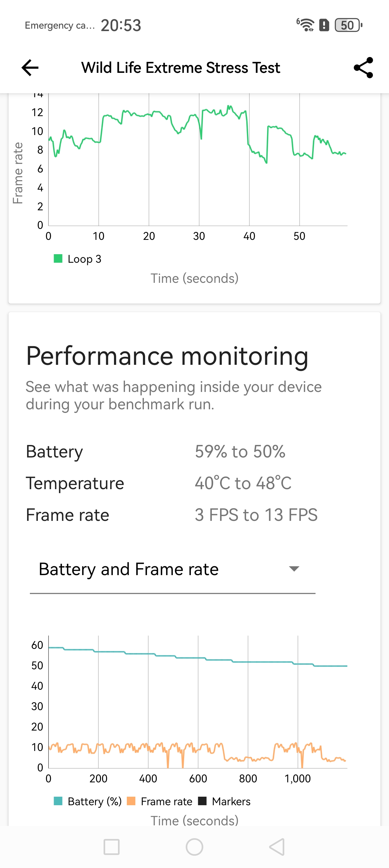This screenshot has height=868, width=389.
Task: Tap the back arrow icon
Action: (30, 68)
